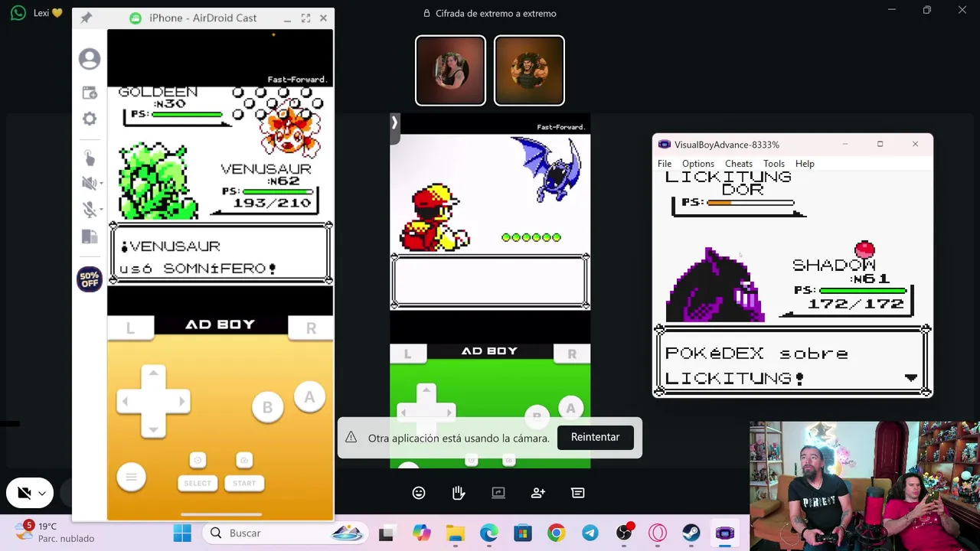The width and height of the screenshot is (980, 551).
Task: Open the Cheats menu in VisualBoyAdvance
Action: (739, 164)
